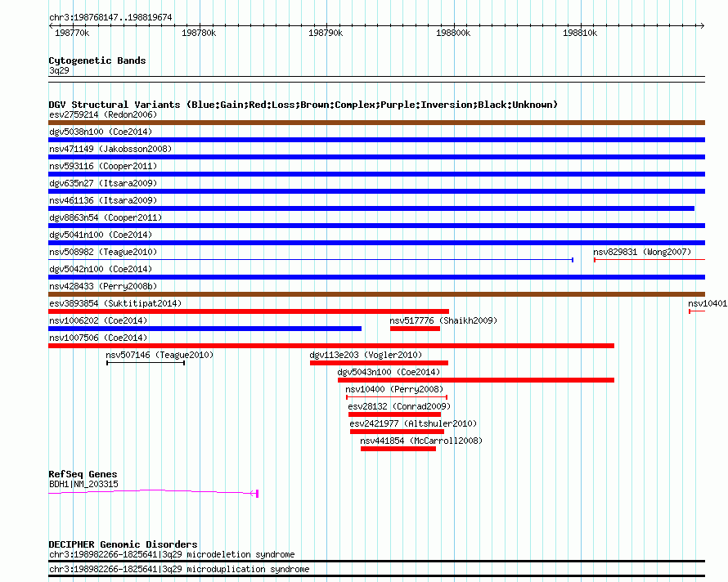Image resolution: width=728 pixels, height=582 pixels.
Task: Click the Cytogenetic Bands track title
Action: tap(97, 60)
